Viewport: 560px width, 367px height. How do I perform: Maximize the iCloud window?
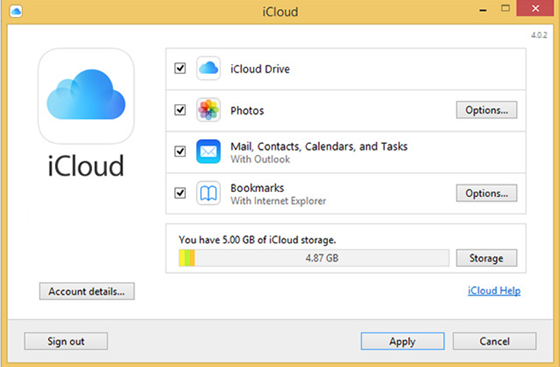point(505,8)
